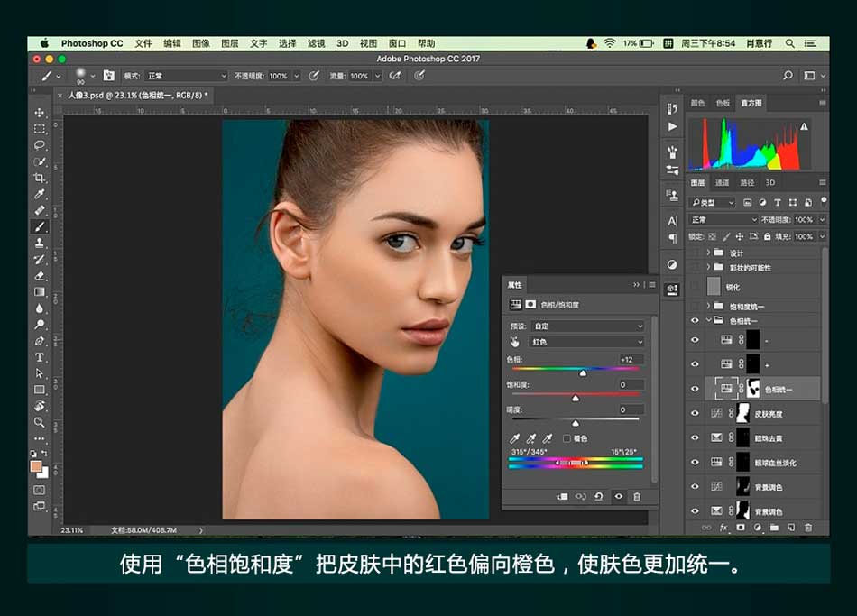
Task: Open the 预设 preset dropdown
Action: [587, 326]
